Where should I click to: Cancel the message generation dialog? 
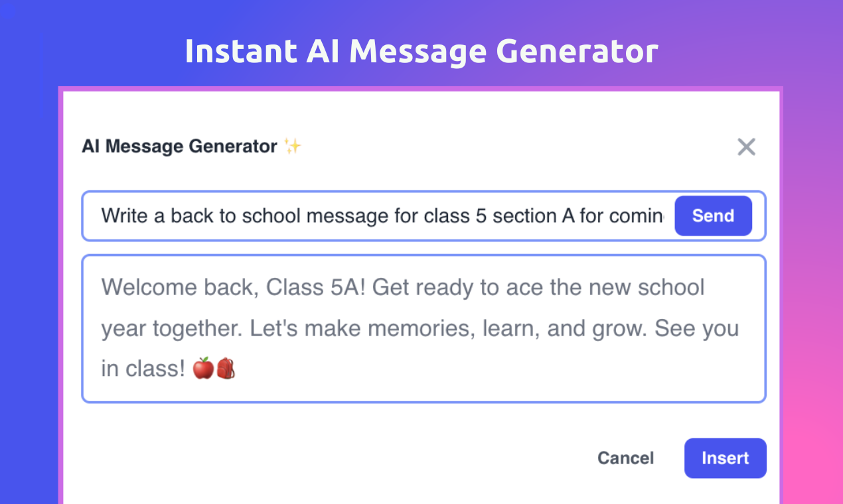point(625,458)
